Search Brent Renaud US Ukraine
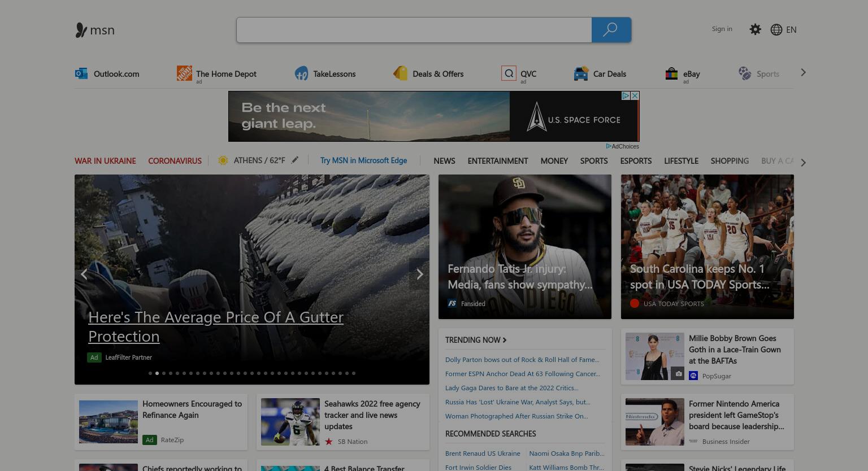868x471 pixels. pyautogui.click(x=483, y=453)
